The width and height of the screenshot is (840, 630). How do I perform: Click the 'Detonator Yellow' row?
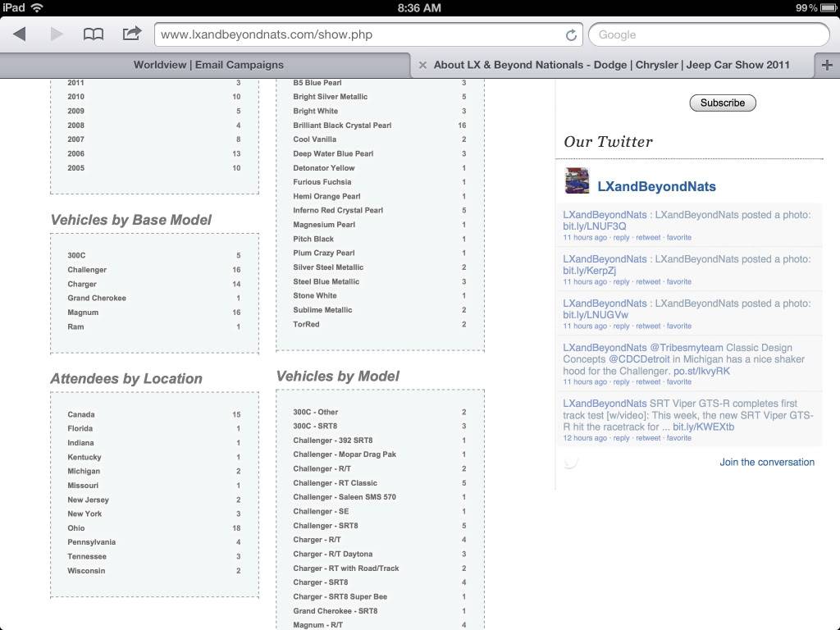click(x=380, y=168)
